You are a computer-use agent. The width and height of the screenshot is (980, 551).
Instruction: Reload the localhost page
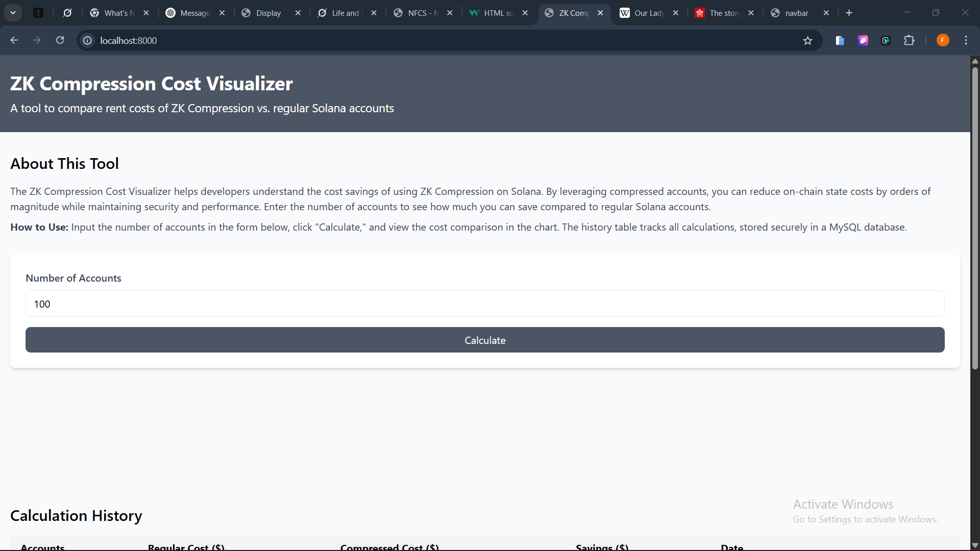pyautogui.click(x=60, y=40)
